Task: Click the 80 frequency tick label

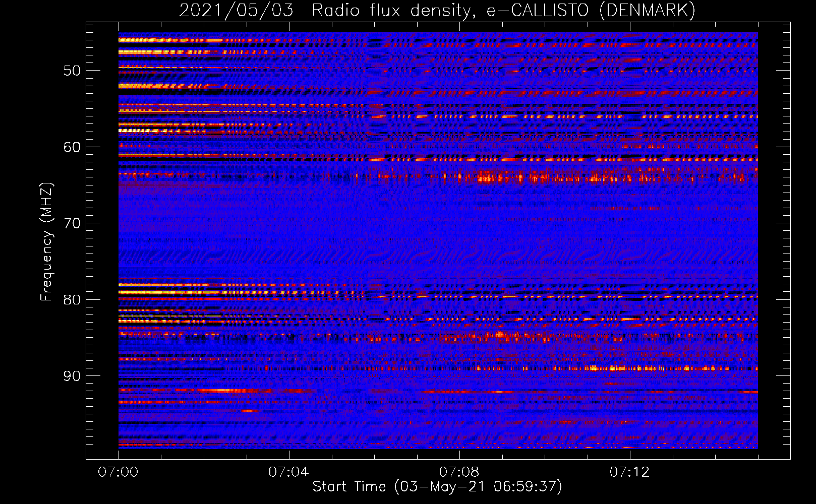Action: click(72, 300)
